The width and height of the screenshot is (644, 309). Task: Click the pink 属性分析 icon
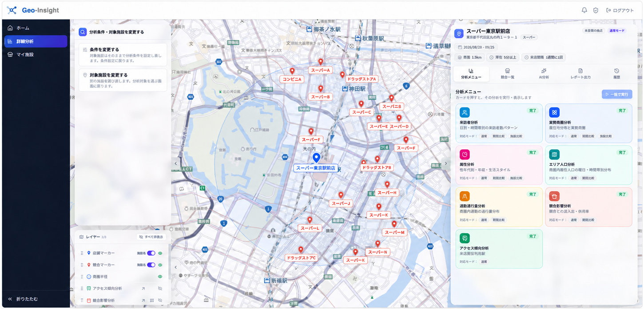click(465, 154)
